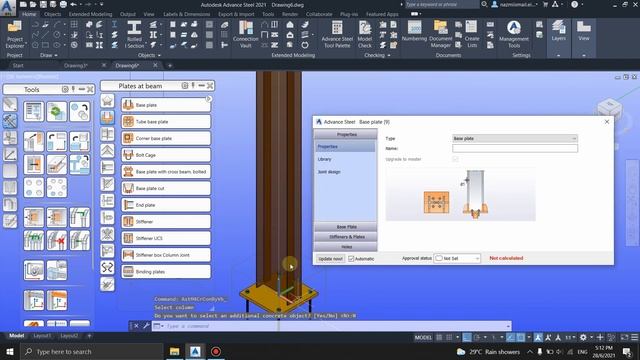Add a new drawing tab
This screenshot has width=640, height=360.
coord(170,65)
